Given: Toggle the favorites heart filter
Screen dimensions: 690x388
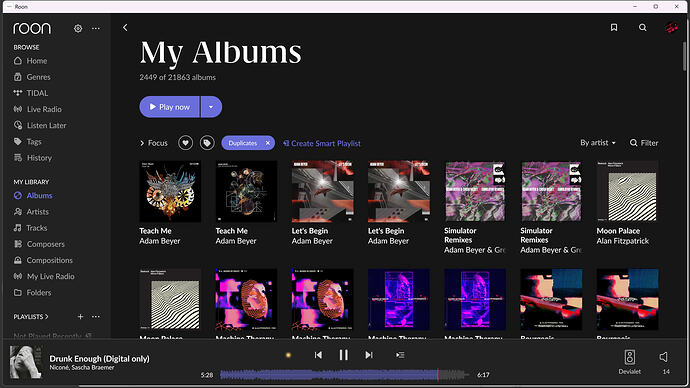Looking at the screenshot, I should [x=186, y=143].
